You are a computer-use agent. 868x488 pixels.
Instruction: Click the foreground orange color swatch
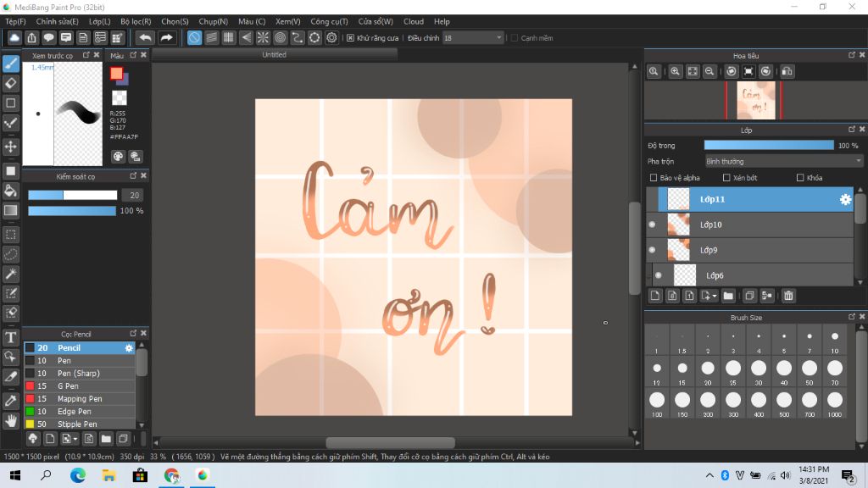[115, 73]
